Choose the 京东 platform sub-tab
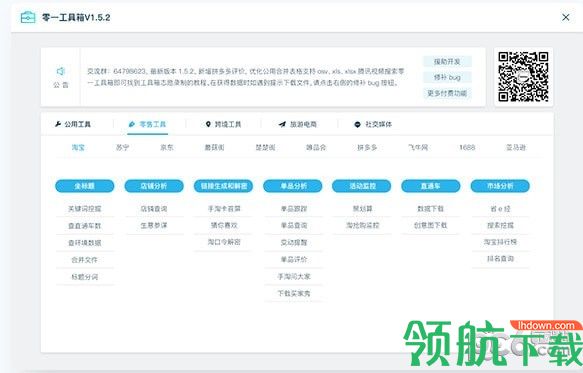The width and height of the screenshot is (583, 373). point(167,148)
